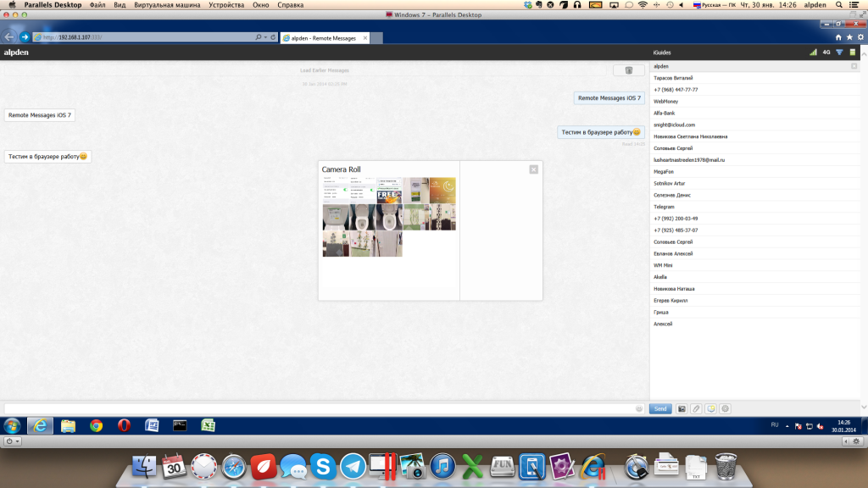Open command prompt from Windows taskbar
The height and width of the screenshot is (488, 868).
click(180, 425)
